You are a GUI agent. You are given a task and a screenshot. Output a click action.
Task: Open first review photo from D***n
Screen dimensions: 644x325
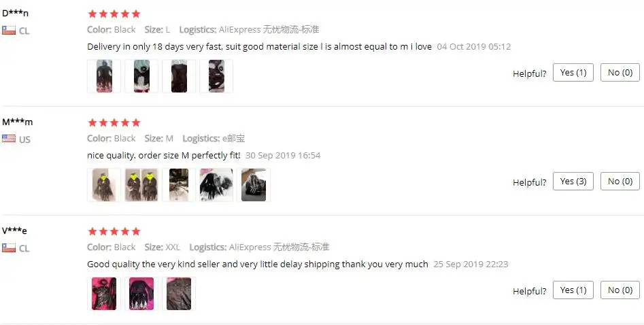104,76
